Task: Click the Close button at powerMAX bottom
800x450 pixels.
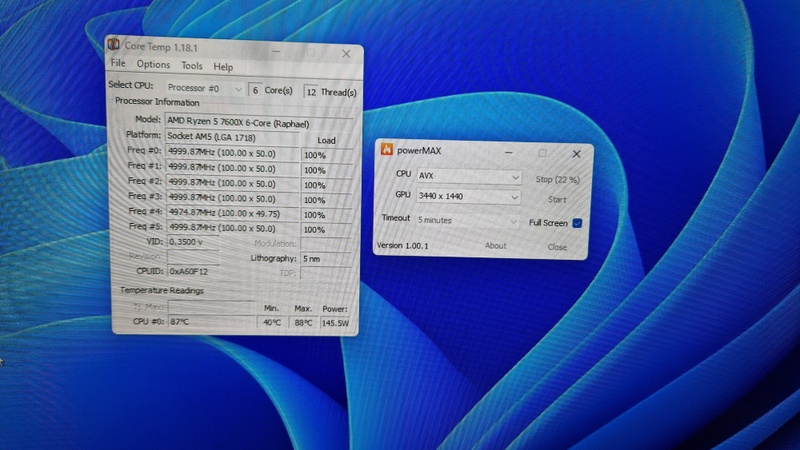Action: coord(557,247)
